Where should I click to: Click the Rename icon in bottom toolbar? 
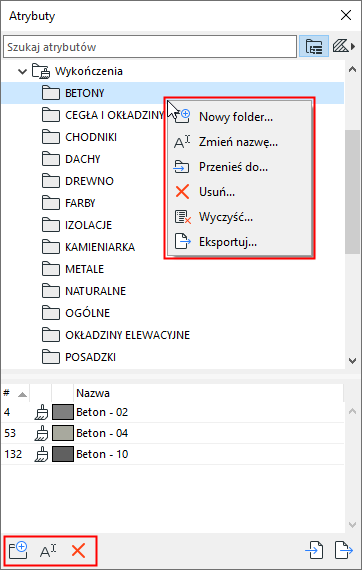pos(48,551)
